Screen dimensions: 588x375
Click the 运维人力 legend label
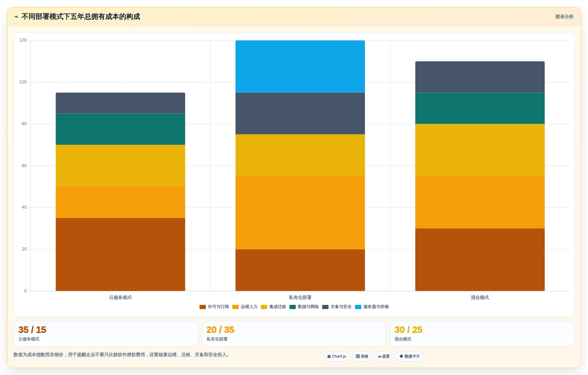[249, 307]
